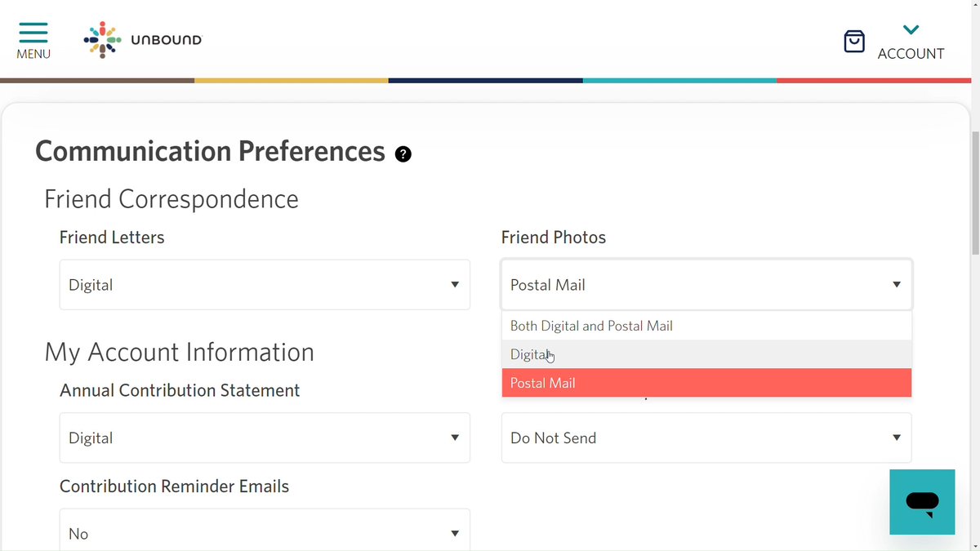Open the Friend Letters Digital dropdown
This screenshot has height=551, width=980.
click(x=265, y=285)
